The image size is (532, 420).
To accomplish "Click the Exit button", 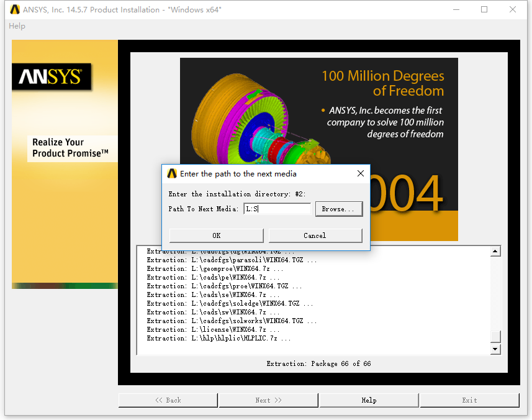I will 469,400.
